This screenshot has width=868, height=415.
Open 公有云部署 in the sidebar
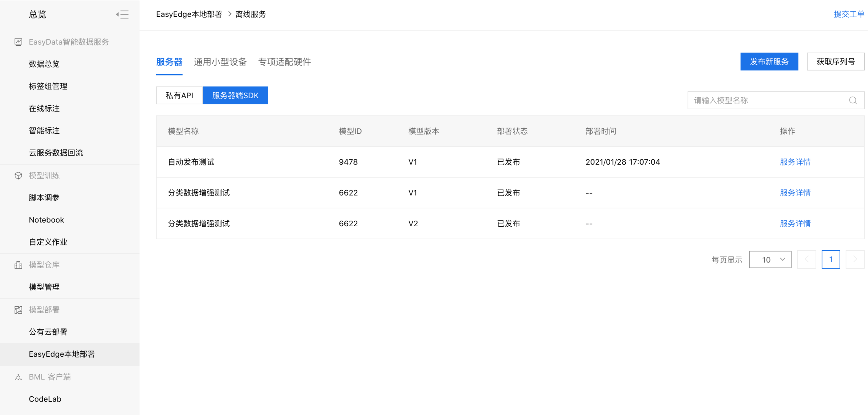[x=48, y=332]
